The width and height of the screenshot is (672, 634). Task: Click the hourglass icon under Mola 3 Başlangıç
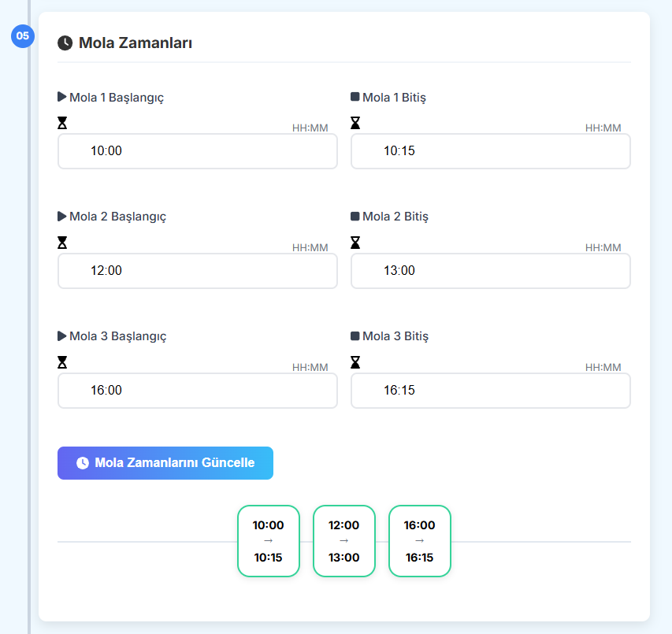(62, 362)
